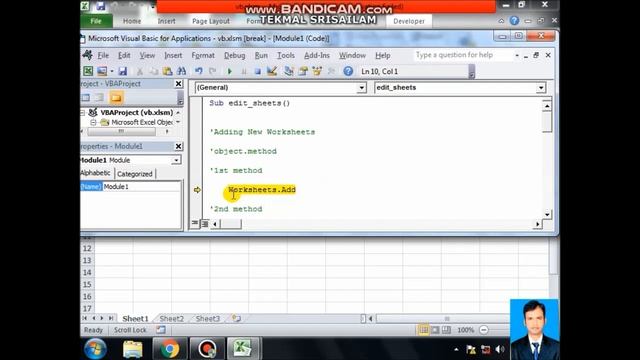This screenshot has width=640, height=360.
Task: Open the Debug menu
Action: (234, 55)
